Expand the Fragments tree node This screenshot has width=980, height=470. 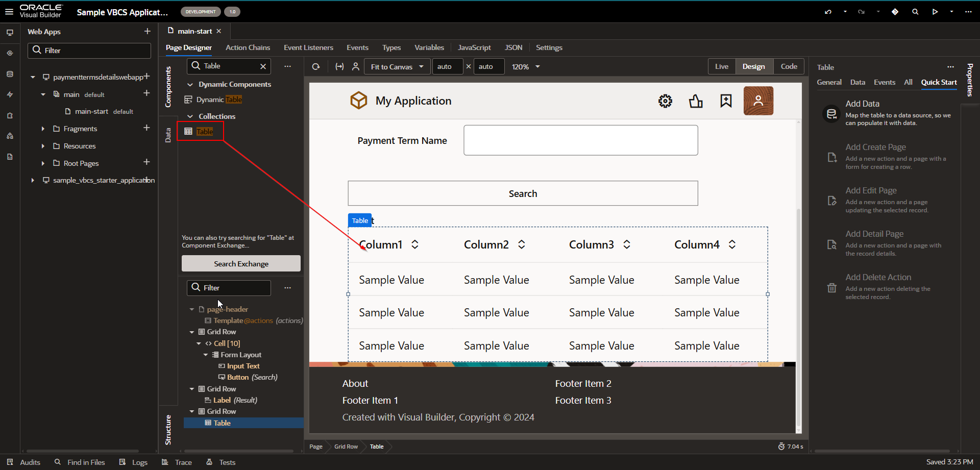(x=43, y=129)
